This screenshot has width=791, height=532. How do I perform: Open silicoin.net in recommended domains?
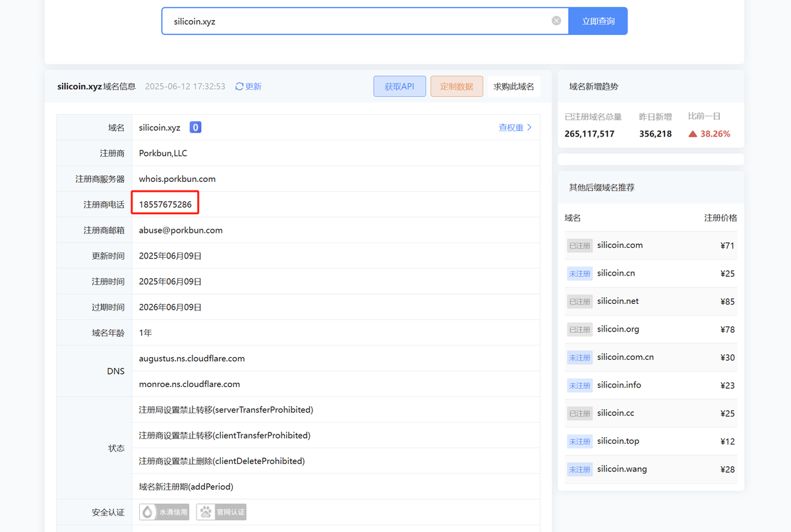point(618,301)
